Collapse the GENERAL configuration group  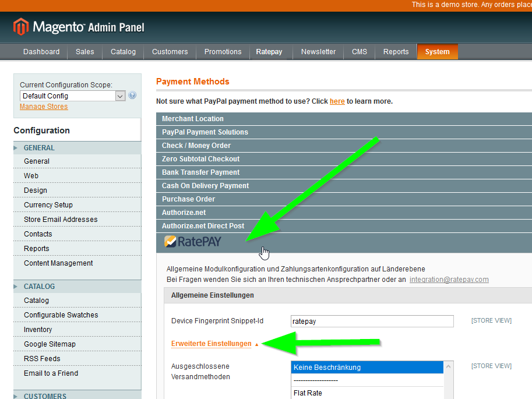(x=39, y=148)
